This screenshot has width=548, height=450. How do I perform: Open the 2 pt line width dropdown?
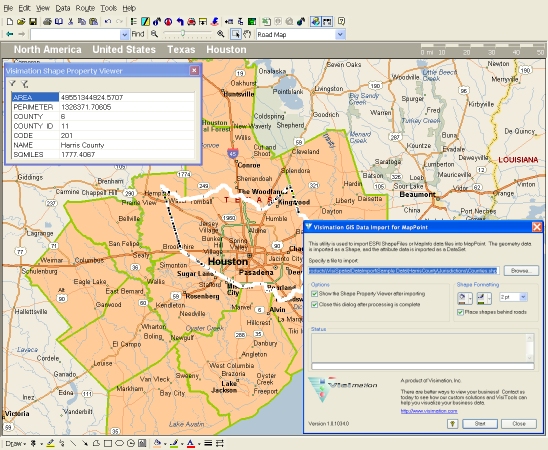pyautogui.click(x=523, y=297)
